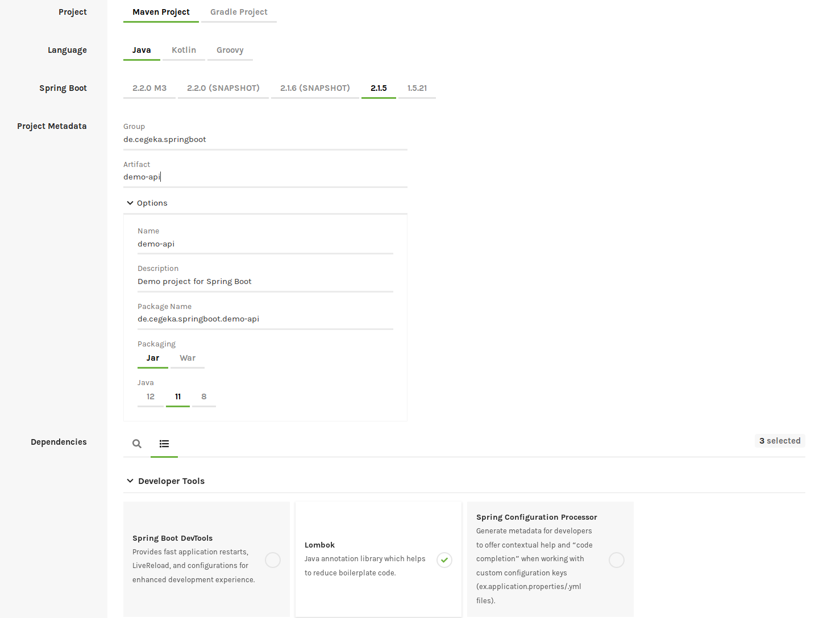This screenshot has width=840, height=618.
Task: Click the Language section label
Action: tap(67, 50)
